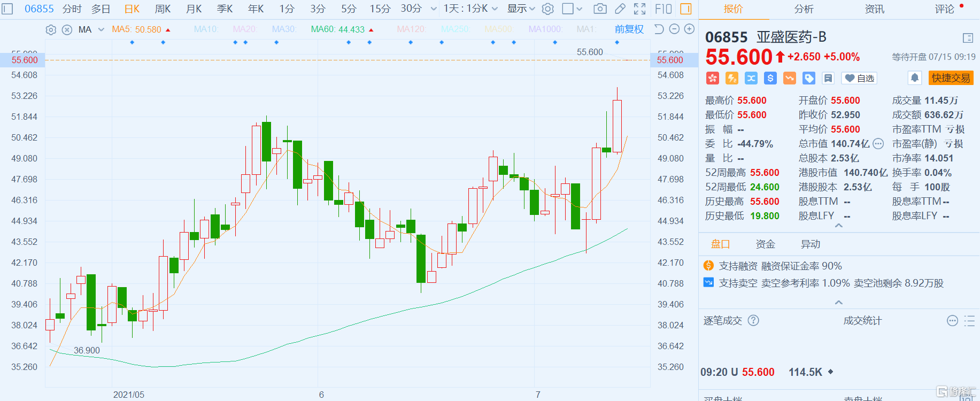980x401 pixels.
Task: Zoom in the chart with plus icon
Action: click(690, 29)
